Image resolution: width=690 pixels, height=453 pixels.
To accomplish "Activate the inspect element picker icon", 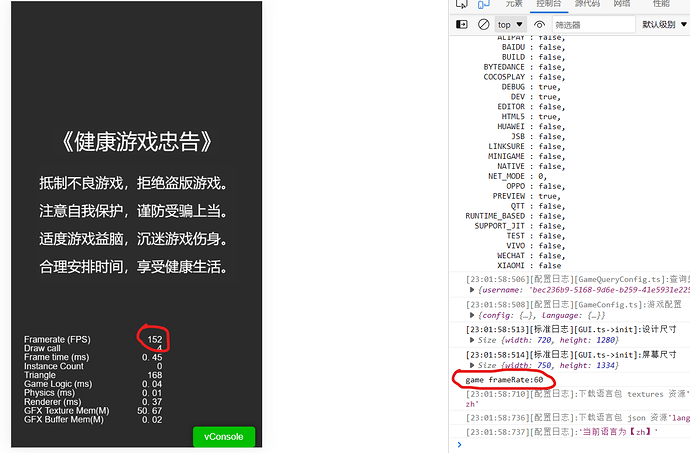I will point(462,4).
